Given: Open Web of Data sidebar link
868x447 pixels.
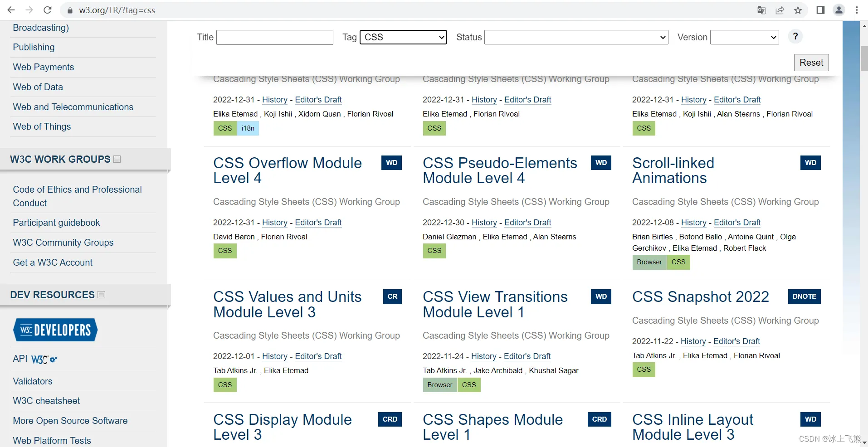Looking at the screenshot, I should pos(38,87).
